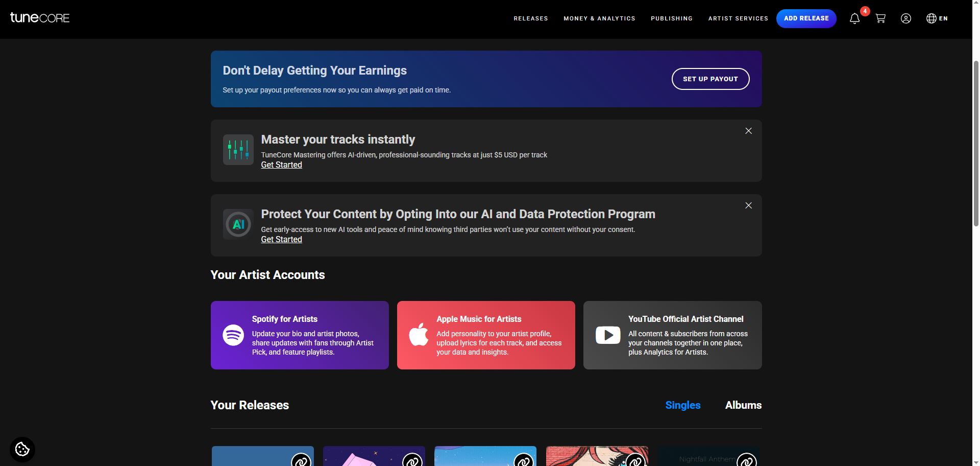980x466 pixels.
Task: Expand the Money & Analytics menu
Action: coord(599,18)
